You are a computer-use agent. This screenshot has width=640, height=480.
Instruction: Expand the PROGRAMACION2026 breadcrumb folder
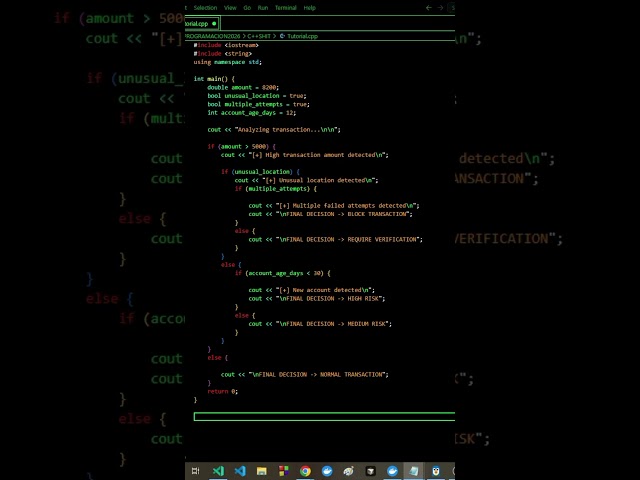(x=213, y=36)
